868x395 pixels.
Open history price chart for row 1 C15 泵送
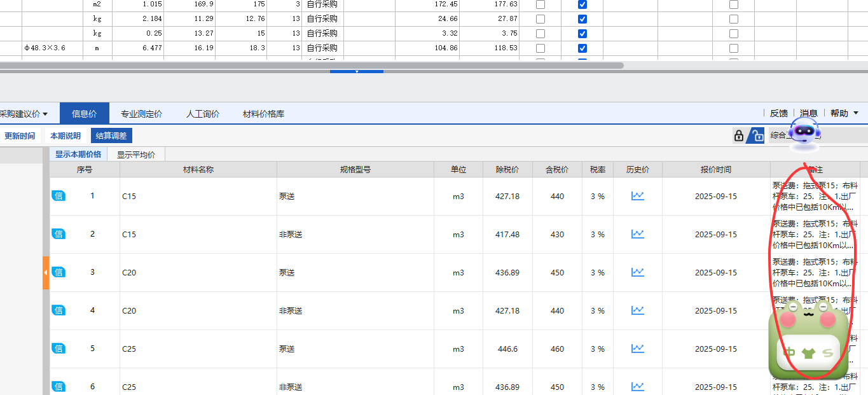click(x=637, y=196)
